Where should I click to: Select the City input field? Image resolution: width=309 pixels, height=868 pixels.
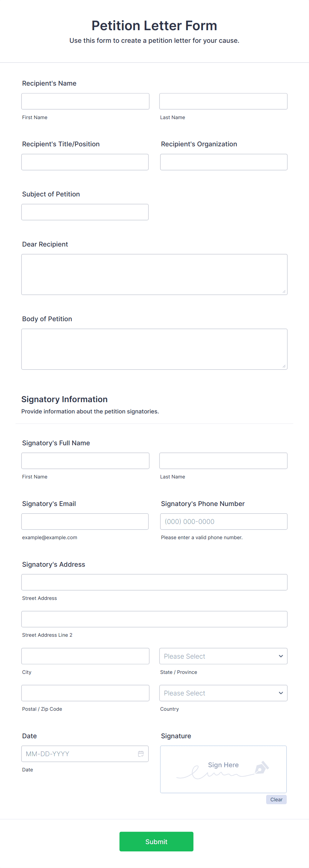pos(85,656)
